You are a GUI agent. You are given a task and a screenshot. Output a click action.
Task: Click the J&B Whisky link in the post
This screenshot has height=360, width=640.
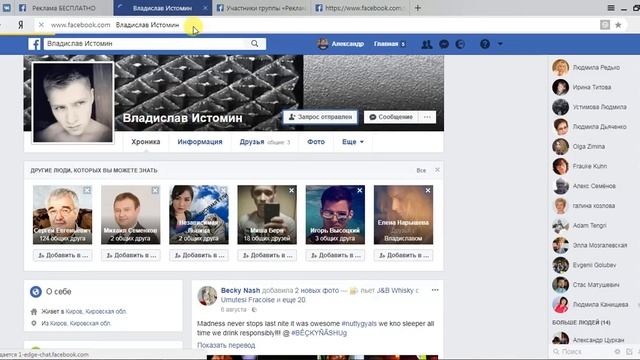[x=396, y=290]
